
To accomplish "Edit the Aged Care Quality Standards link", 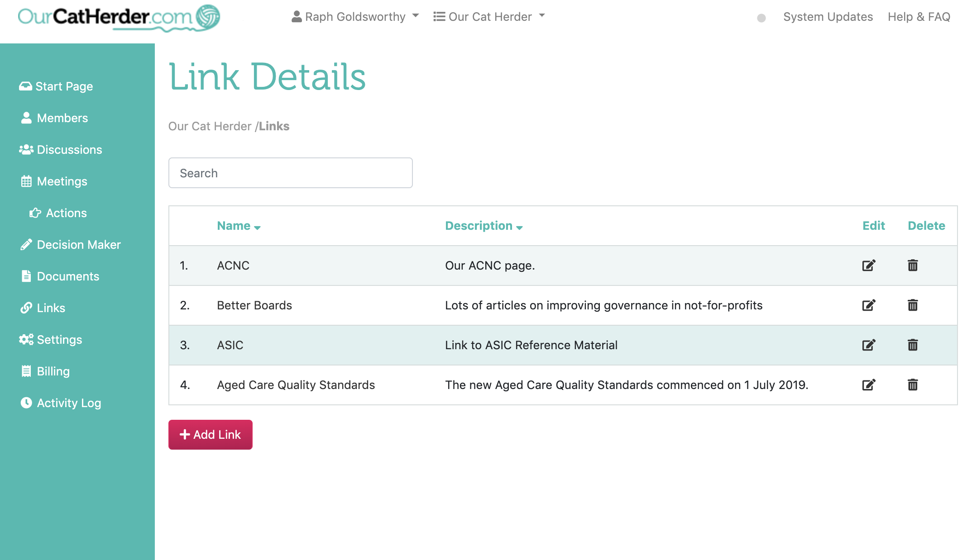I will coord(868,385).
